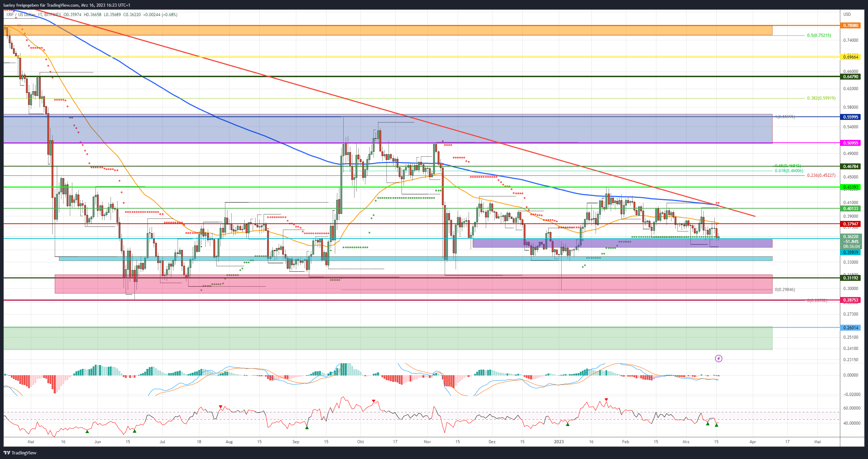Click the Nov label on time axis
868x459 pixels.
click(x=427, y=442)
